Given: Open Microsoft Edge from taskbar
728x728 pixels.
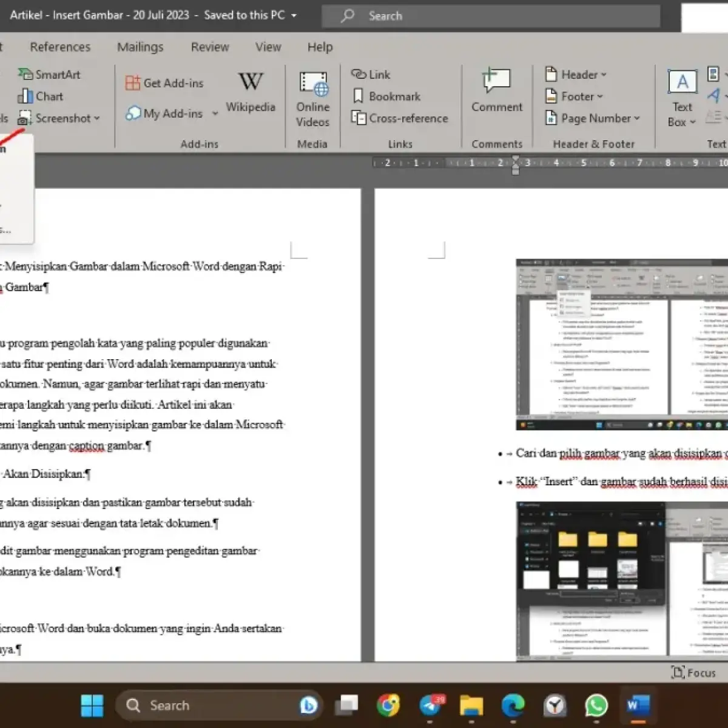Looking at the screenshot, I should 513,706.
